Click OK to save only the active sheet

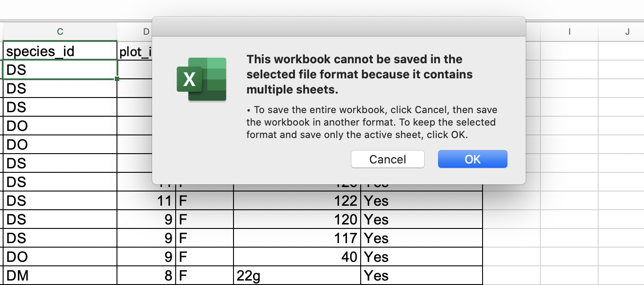(x=472, y=159)
